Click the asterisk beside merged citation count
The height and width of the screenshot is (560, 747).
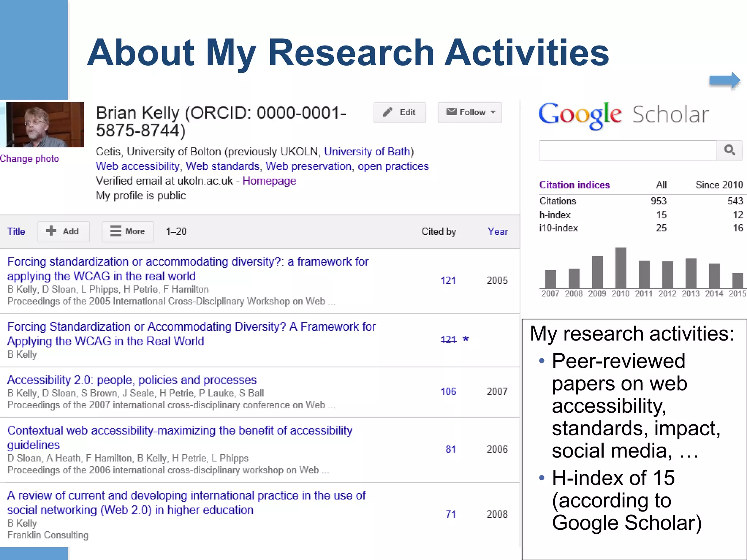click(465, 339)
